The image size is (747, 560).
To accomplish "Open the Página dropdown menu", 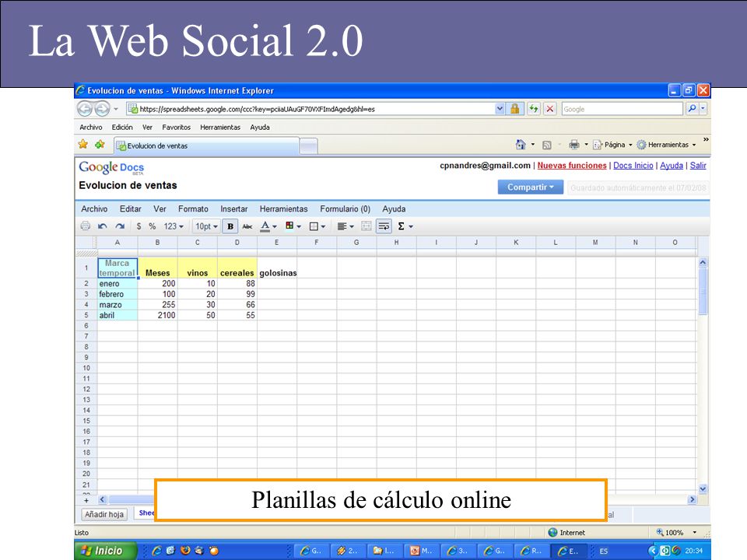I will [x=612, y=145].
